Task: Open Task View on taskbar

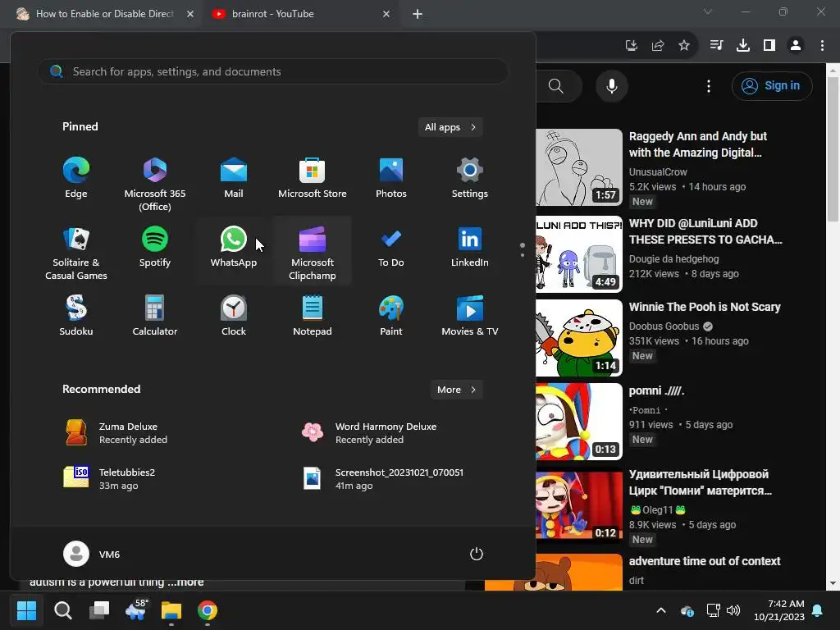Action: coord(99,610)
